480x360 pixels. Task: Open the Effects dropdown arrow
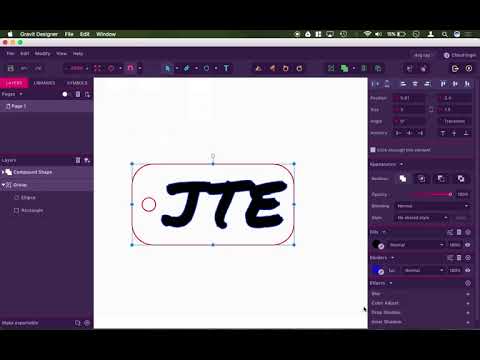tap(391, 283)
